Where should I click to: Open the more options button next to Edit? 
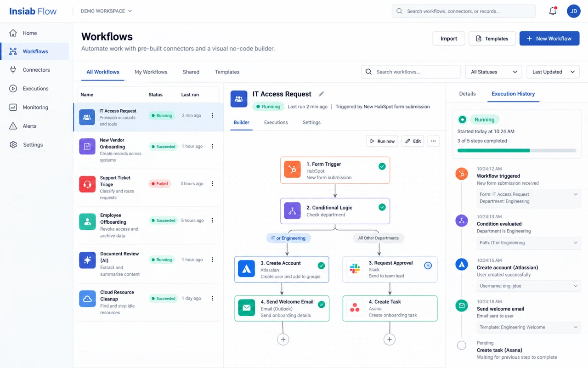click(x=433, y=141)
